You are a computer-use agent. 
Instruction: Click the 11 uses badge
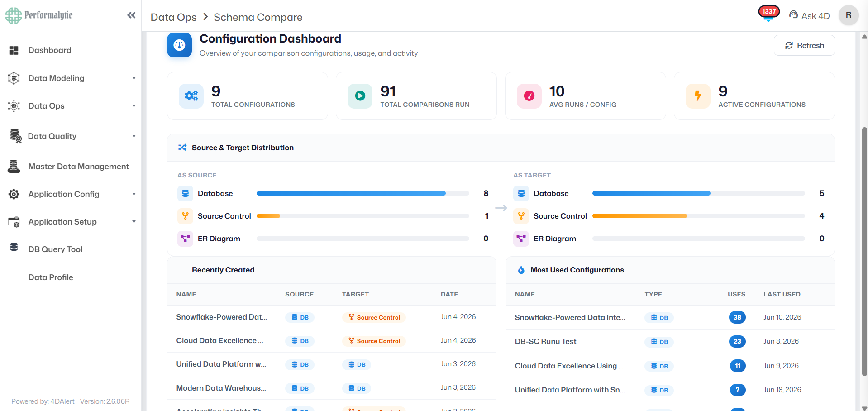tap(738, 366)
